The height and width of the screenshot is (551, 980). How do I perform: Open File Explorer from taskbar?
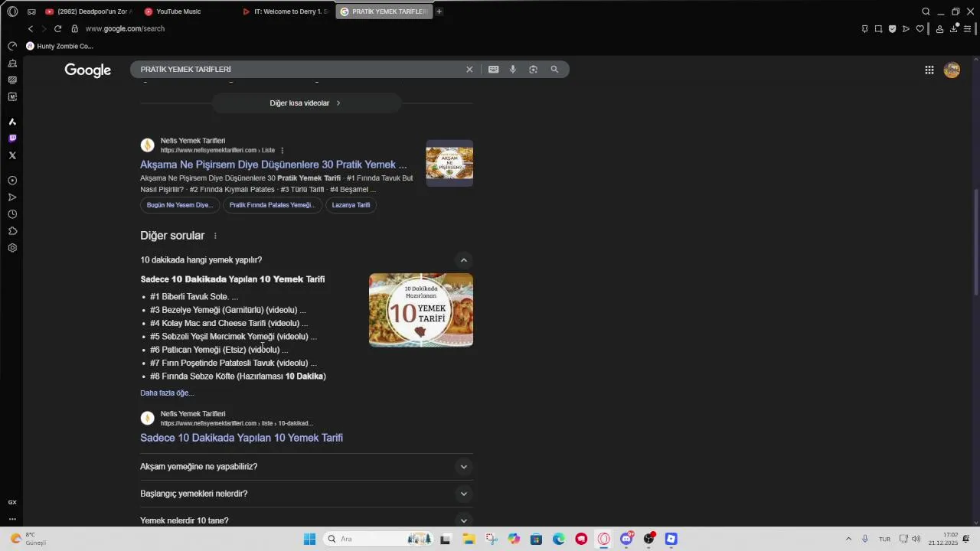click(x=469, y=539)
